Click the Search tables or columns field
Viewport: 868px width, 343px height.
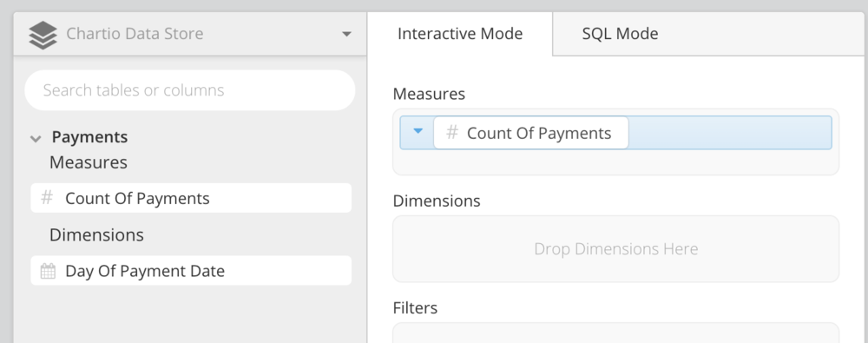tap(190, 89)
